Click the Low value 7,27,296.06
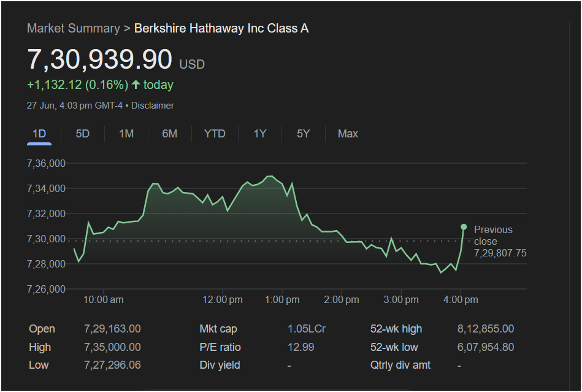Viewport: 582px width, 392px height. coord(112,365)
